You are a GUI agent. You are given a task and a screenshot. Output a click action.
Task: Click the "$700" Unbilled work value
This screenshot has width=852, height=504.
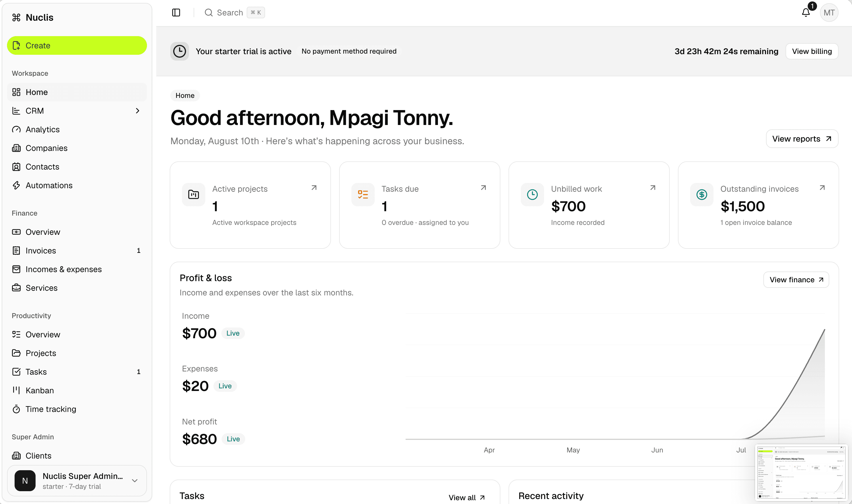(568, 206)
